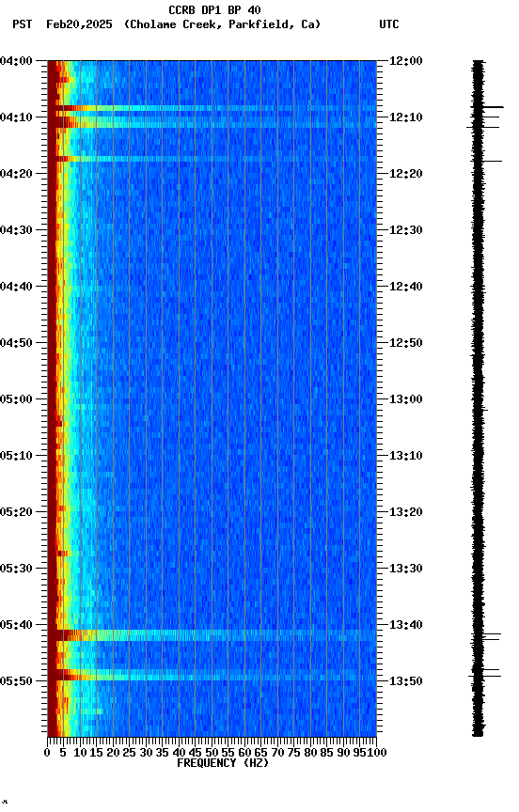This screenshot has width=519, height=812.
Task: Click the broadband event stripe near 04:11
Action: [x=212, y=123]
